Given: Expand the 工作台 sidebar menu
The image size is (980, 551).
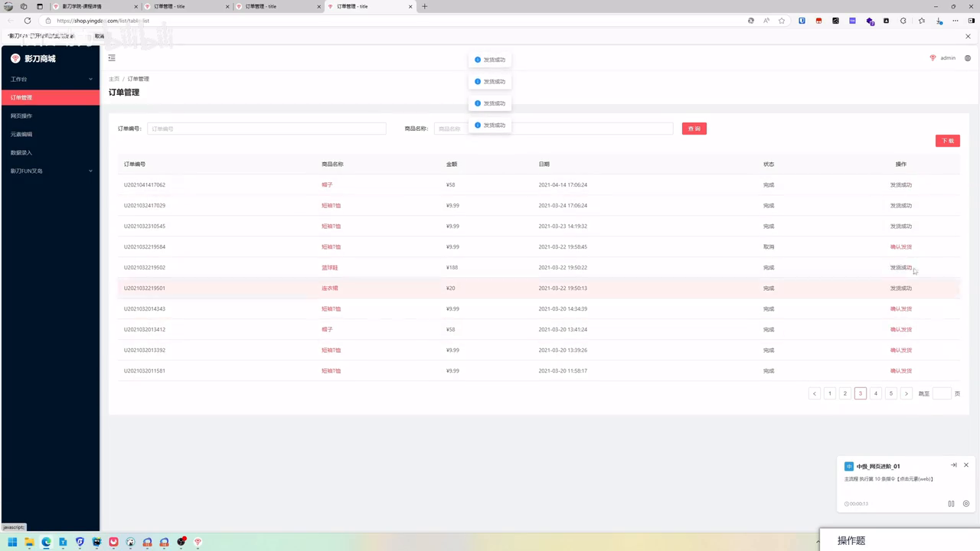Looking at the screenshot, I should coord(50,79).
